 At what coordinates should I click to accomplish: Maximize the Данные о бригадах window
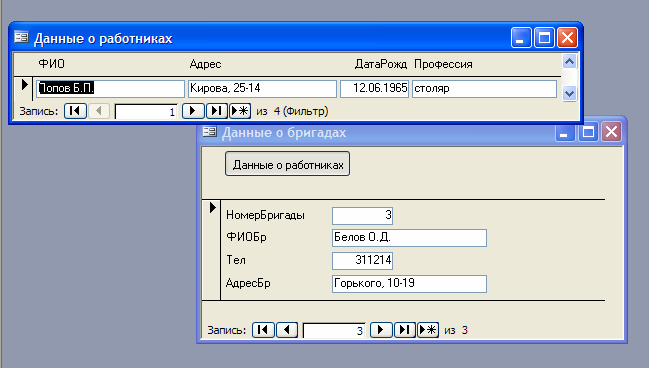pyautogui.click(x=588, y=132)
